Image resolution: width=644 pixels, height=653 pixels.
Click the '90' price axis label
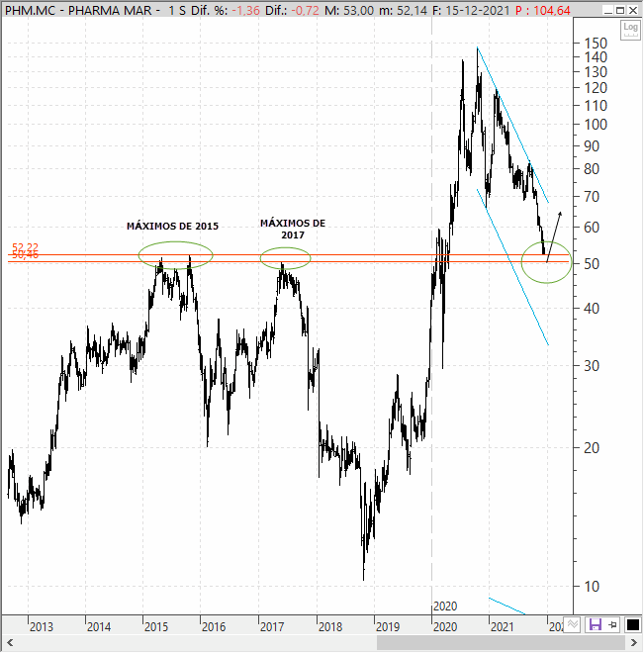point(592,146)
